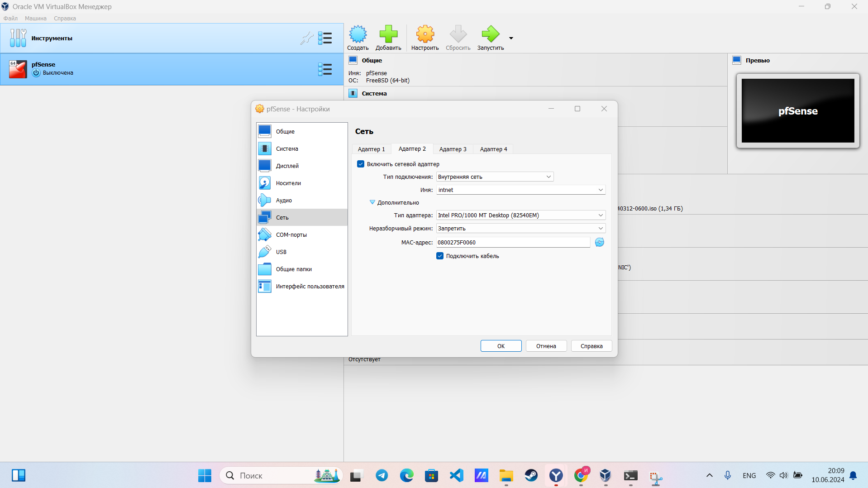Click the Create (Создать) new VM icon

coord(358,38)
